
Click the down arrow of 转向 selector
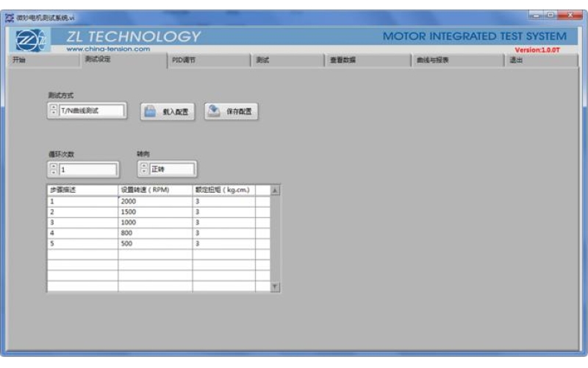(143, 172)
